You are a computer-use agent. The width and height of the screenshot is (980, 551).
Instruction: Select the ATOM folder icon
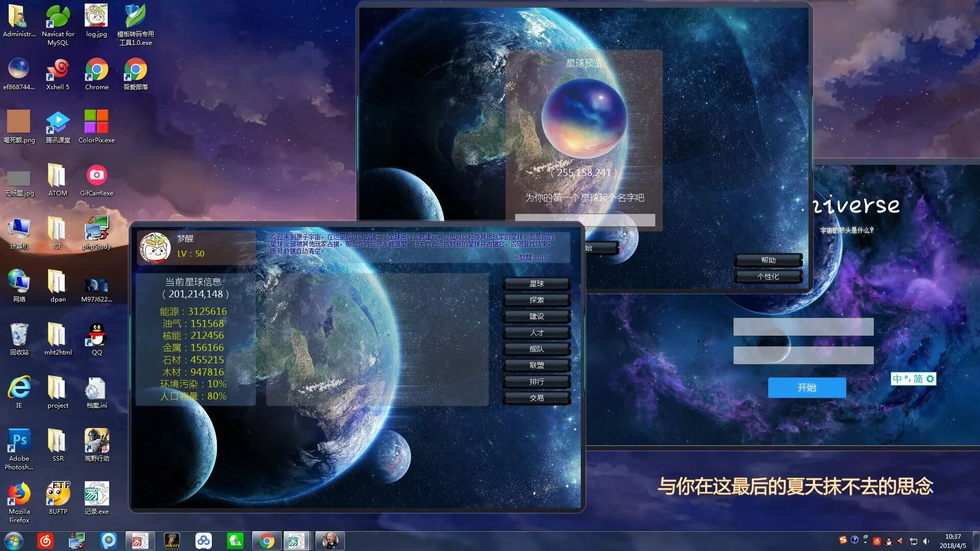click(58, 180)
